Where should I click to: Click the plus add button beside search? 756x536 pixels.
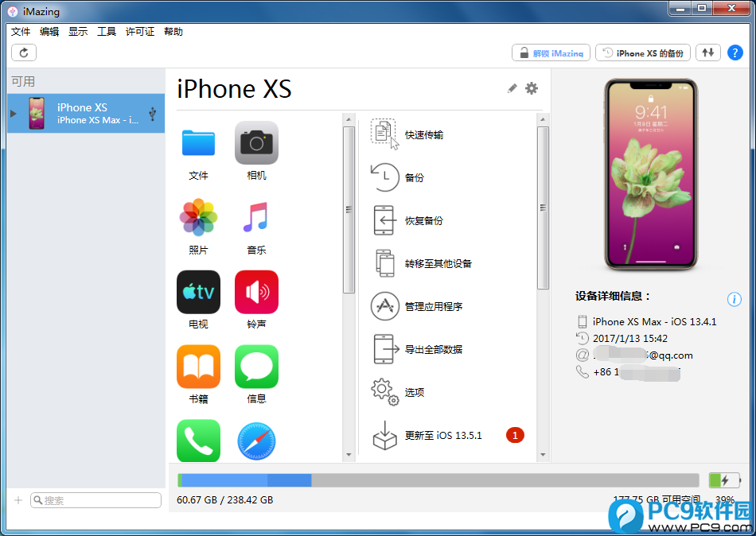[18, 500]
